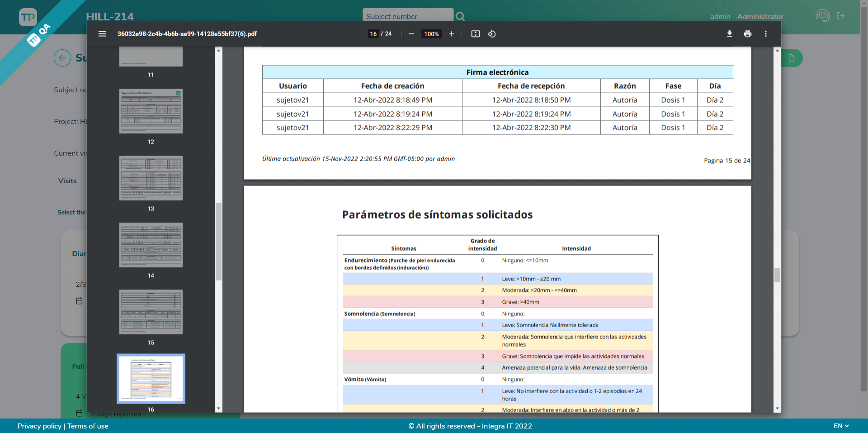Click the Endurecimiento symptom label

pyautogui.click(x=400, y=264)
